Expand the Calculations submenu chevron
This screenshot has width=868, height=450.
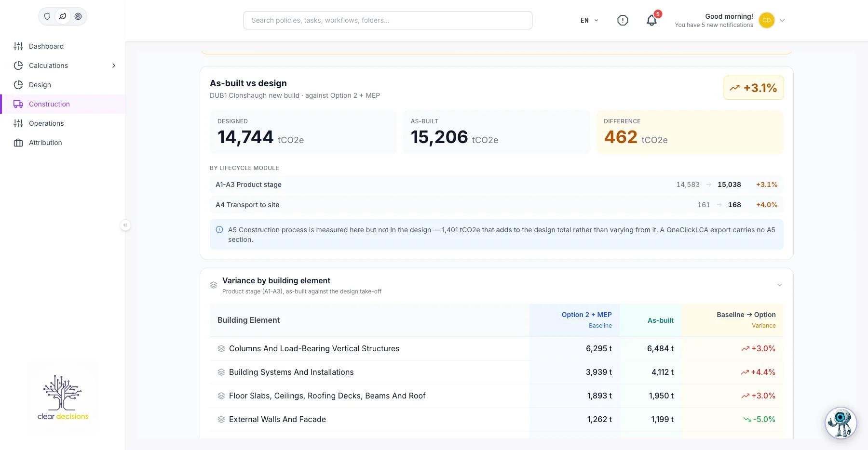pyautogui.click(x=114, y=66)
